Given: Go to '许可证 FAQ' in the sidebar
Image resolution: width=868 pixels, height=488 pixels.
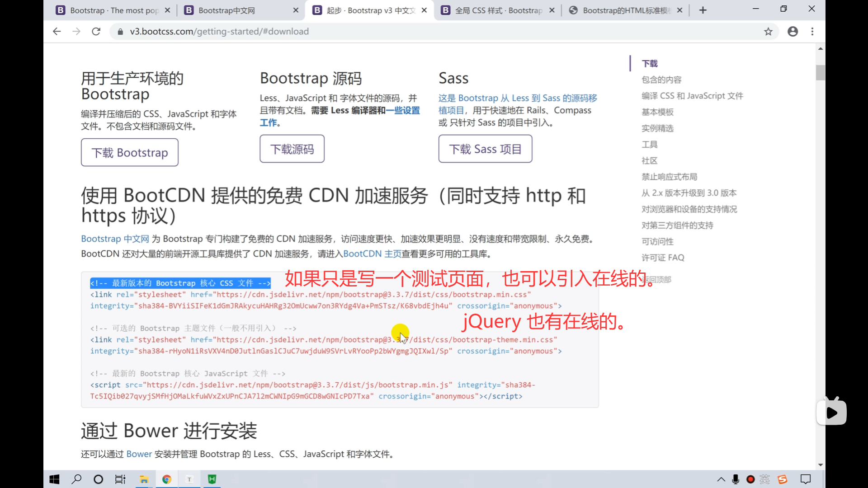Looking at the screenshot, I should click(x=663, y=258).
